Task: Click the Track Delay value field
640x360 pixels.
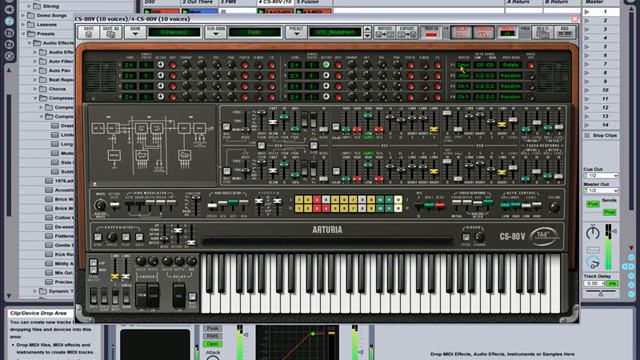Action: tap(595, 283)
